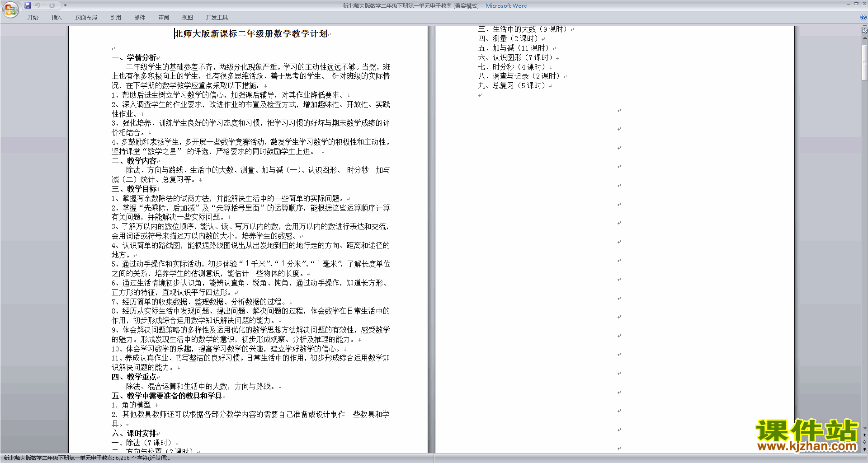
Task: Click the heading 四、教学重点
Action: pyautogui.click(x=134, y=377)
